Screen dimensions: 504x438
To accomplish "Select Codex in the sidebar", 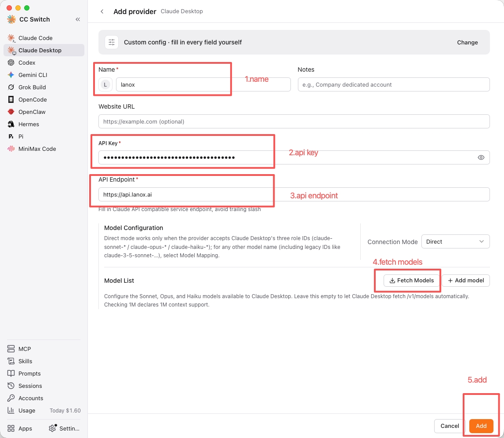I will [44, 62].
